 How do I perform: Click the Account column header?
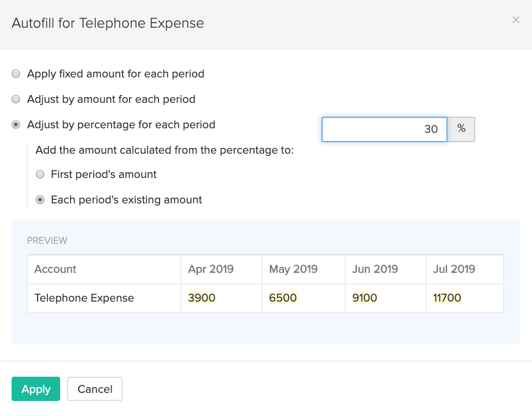click(x=56, y=269)
